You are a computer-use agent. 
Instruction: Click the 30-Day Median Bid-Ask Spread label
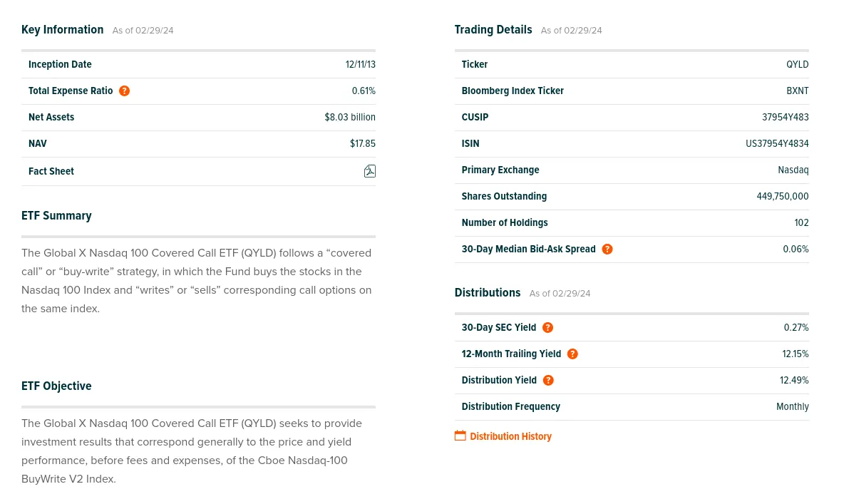(529, 250)
